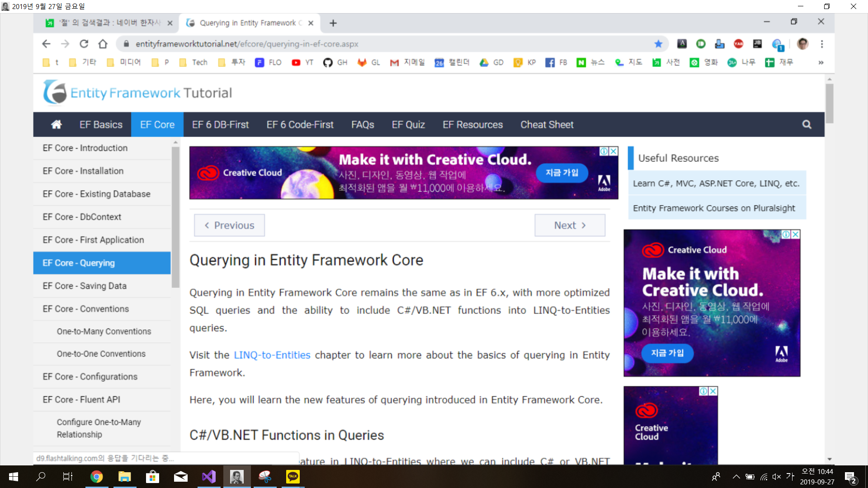Viewport: 868px width, 488px height.
Task: Go to the Cheat Sheet menu item
Action: tap(547, 124)
